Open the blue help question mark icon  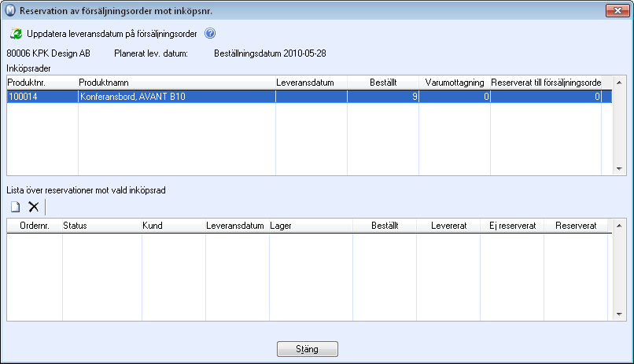pos(210,33)
